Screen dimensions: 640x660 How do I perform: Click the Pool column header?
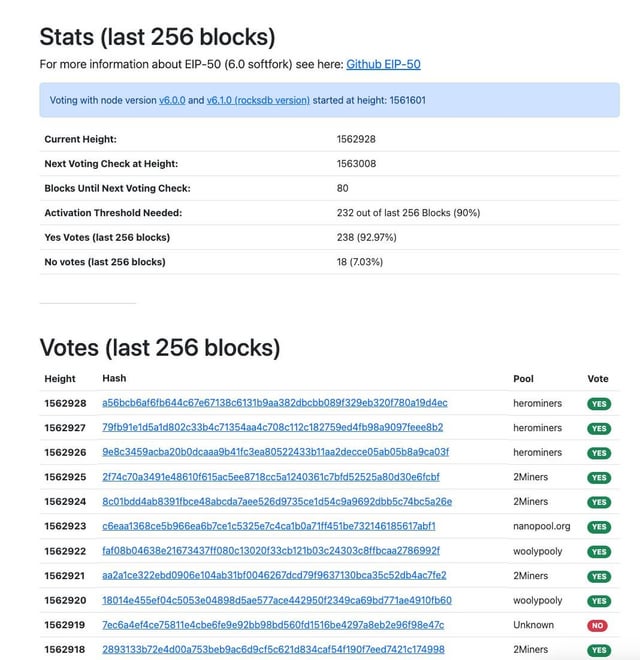point(523,378)
